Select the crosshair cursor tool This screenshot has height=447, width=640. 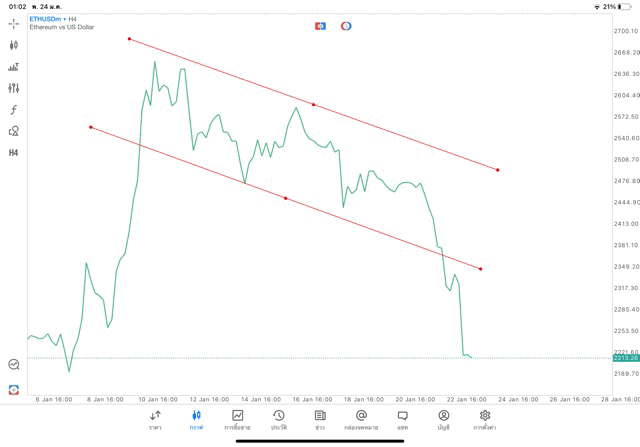[14, 23]
